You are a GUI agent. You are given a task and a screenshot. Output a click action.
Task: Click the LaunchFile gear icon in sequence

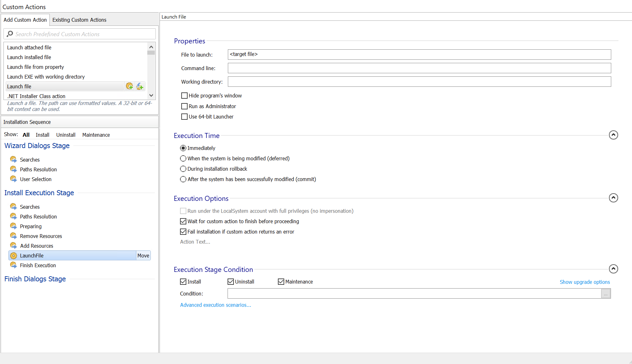click(x=14, y=256)
